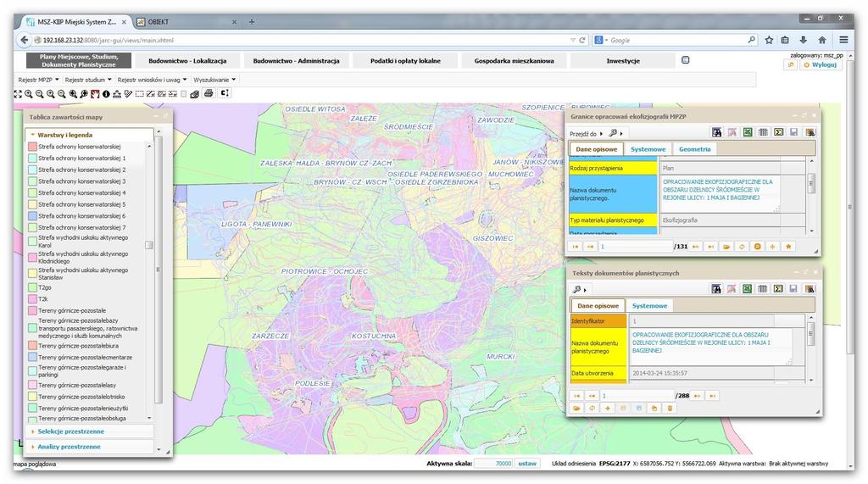Click the copy icon in Teksty panel bottom toolbar
This screenshot has height=484, width=868.
pyautogui.click(x=654, y=408)
